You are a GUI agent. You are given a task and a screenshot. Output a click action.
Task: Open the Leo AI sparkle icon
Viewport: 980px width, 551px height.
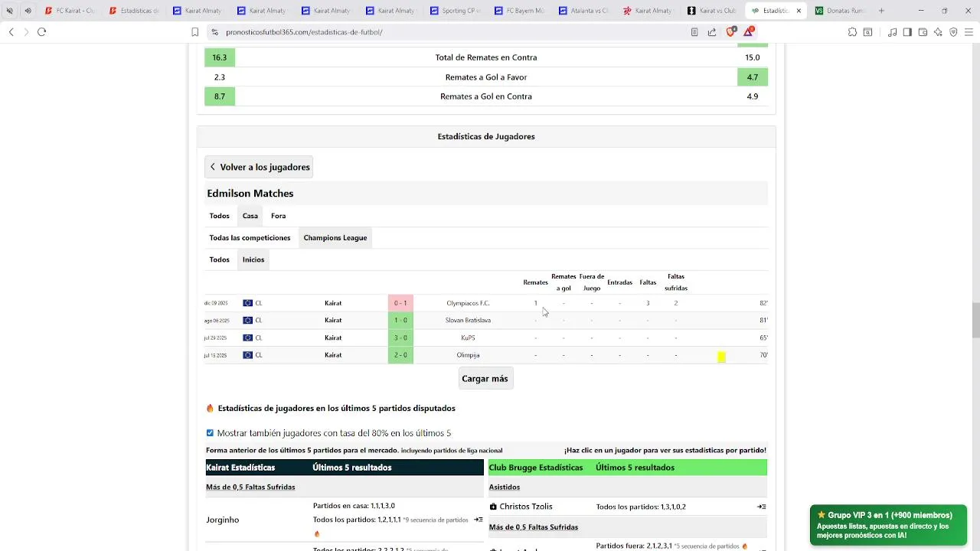tap(938, 32)
